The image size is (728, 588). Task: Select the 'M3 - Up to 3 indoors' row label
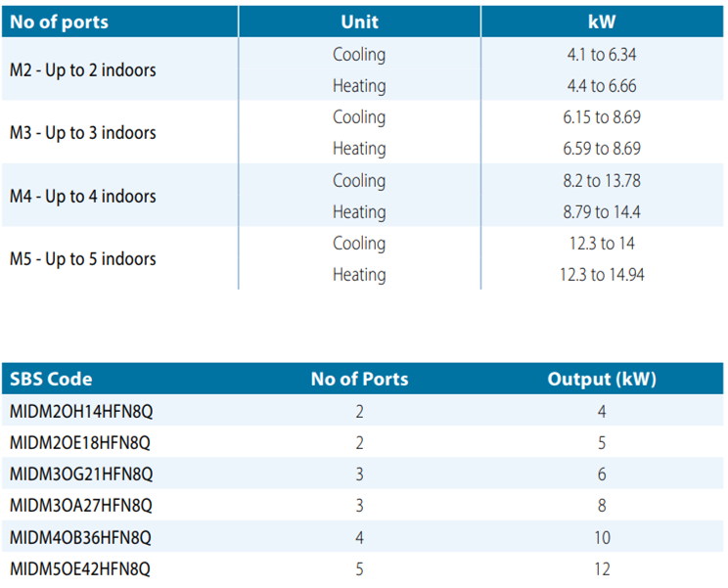(x=83, y=133)
